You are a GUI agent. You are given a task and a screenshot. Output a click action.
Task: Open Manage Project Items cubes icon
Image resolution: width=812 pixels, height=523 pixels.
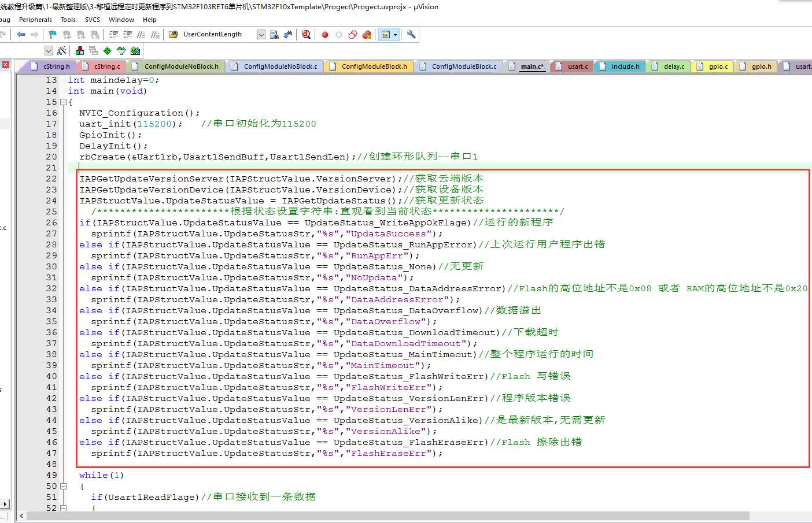pos(80,51)
